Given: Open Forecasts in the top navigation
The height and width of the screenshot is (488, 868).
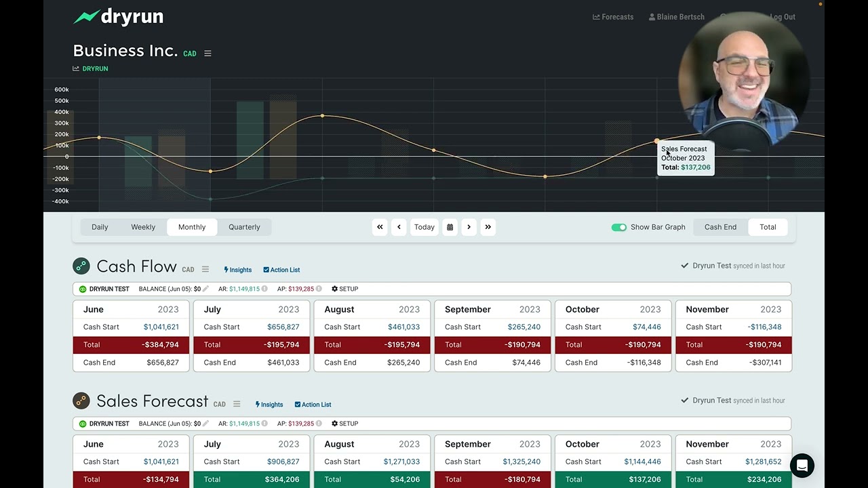Looking at the screenshot, I should 613,17.
